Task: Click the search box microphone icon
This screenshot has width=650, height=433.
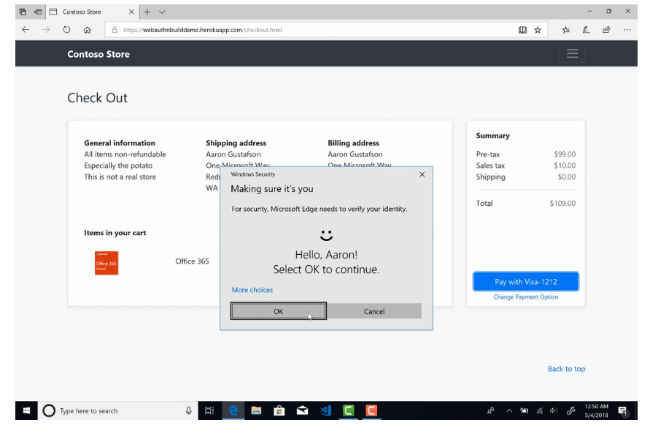Action: point(189,411)
